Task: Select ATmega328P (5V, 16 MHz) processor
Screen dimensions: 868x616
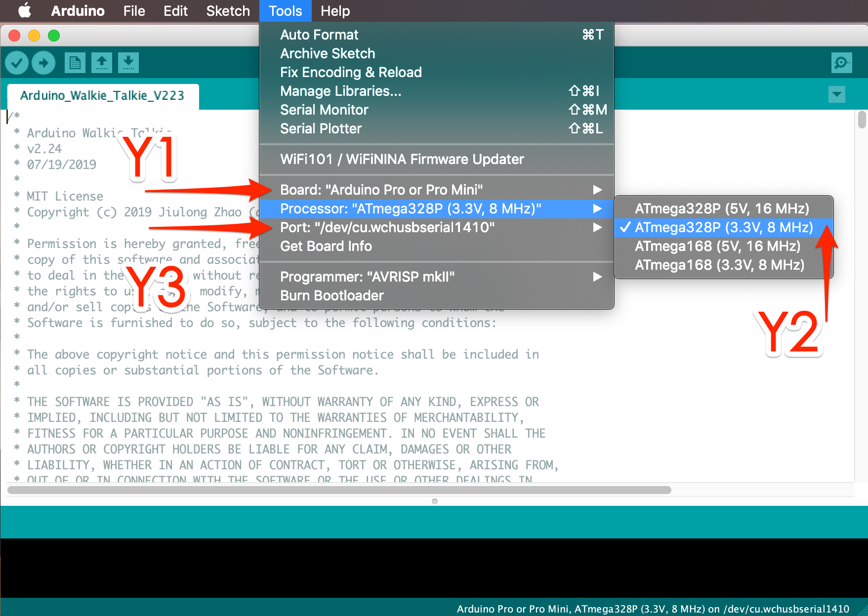Action: coord(724,208)
